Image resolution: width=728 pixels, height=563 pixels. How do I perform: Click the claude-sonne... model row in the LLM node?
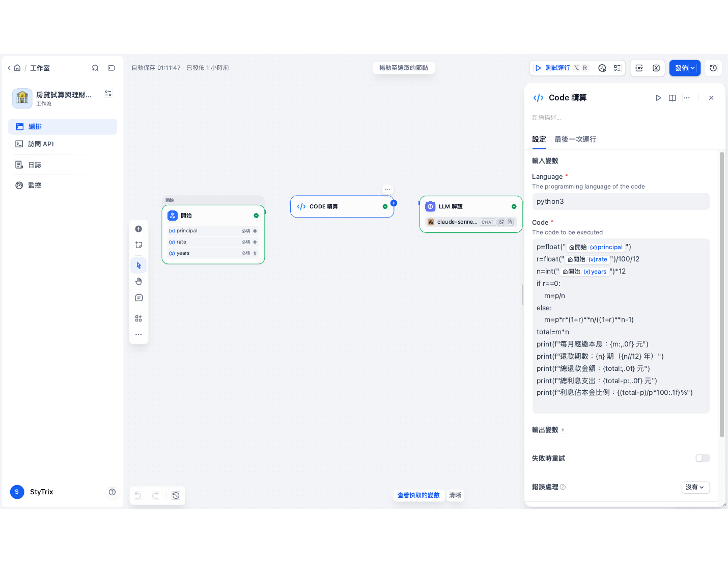click(x=471, y=222)
